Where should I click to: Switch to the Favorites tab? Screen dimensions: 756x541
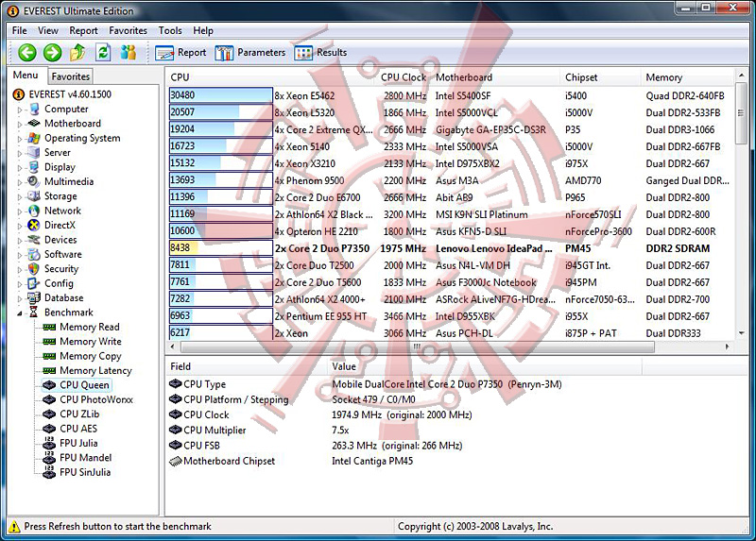(x=70, y=76)
